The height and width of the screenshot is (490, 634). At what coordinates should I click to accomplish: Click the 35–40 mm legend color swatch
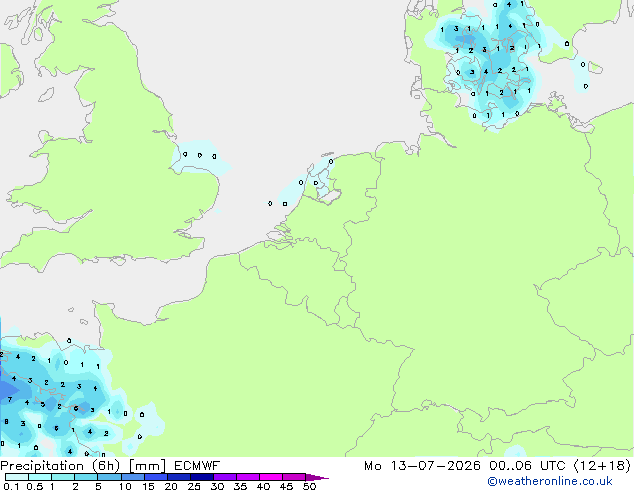[248, 477]
